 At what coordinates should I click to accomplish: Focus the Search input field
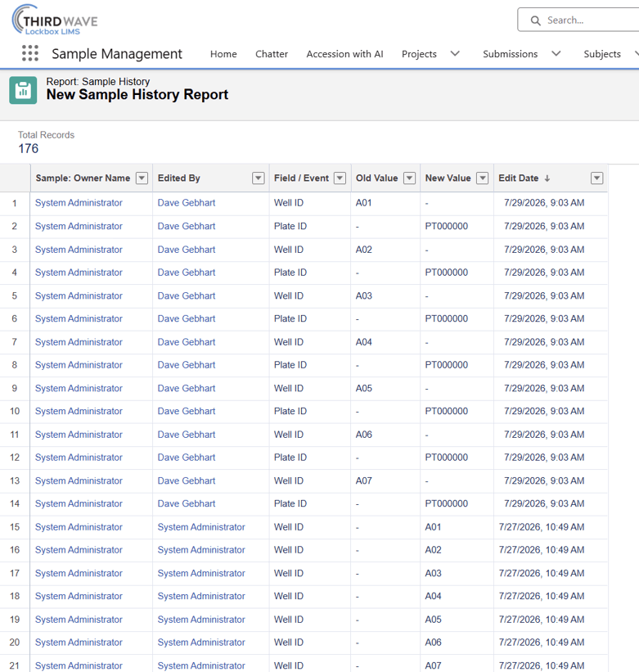click(x=578, y=20)
